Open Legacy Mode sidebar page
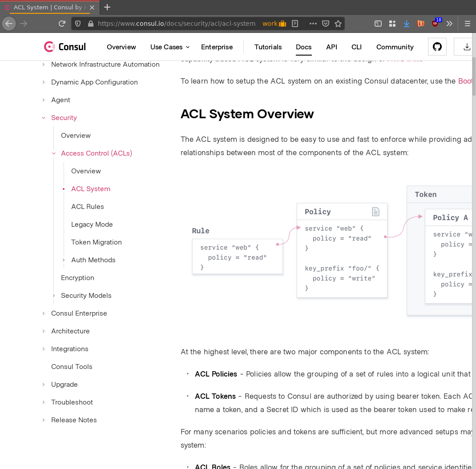476x469 pixels. click(92, 224)
